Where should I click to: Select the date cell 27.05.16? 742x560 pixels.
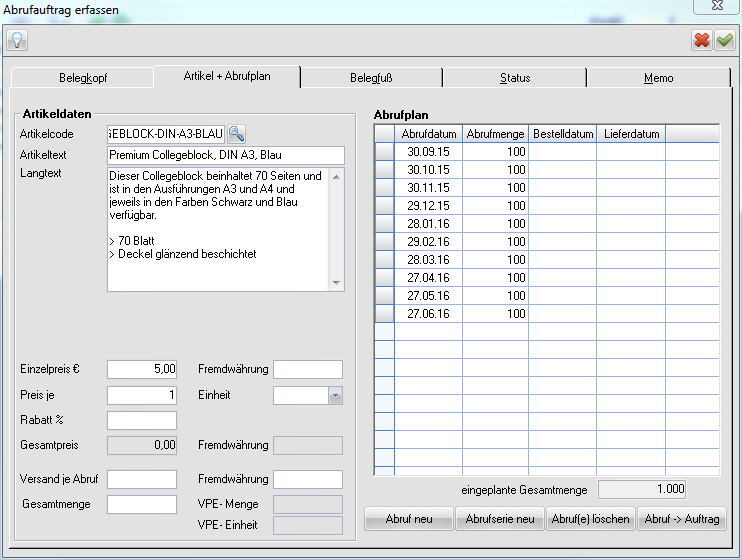[x=428, y=296]
